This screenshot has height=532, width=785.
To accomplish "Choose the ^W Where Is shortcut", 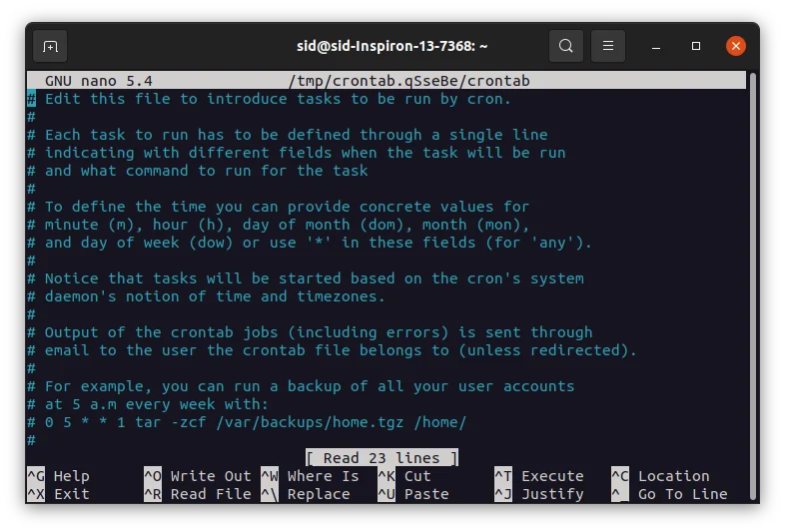I will click(310, 476).
